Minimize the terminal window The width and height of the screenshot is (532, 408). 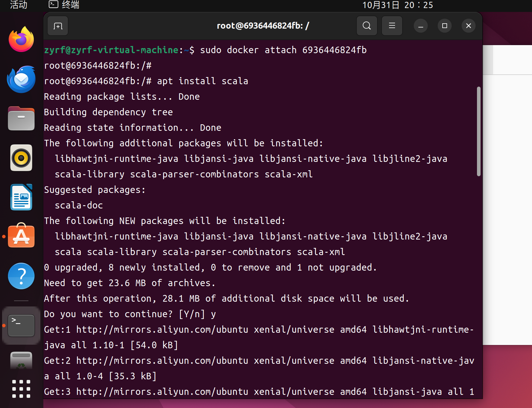420,26
